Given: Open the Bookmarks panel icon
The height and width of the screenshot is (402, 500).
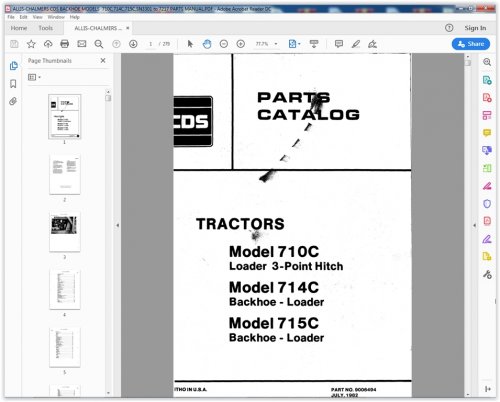Looking at the screenshot, I should pyautogui.click(x=13, y=84).
